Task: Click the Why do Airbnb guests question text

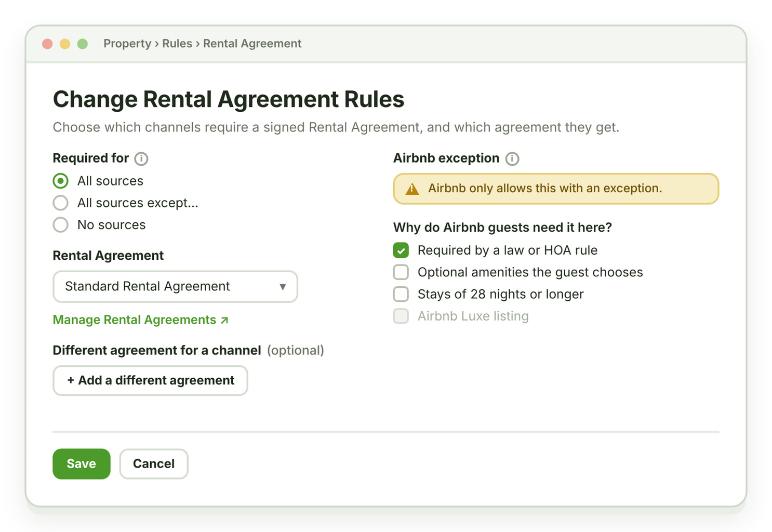Action: 502,228
